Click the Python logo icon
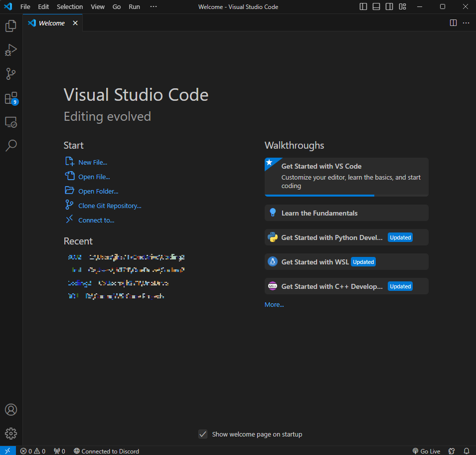476x455 pixels. click(x=273, y=237)
